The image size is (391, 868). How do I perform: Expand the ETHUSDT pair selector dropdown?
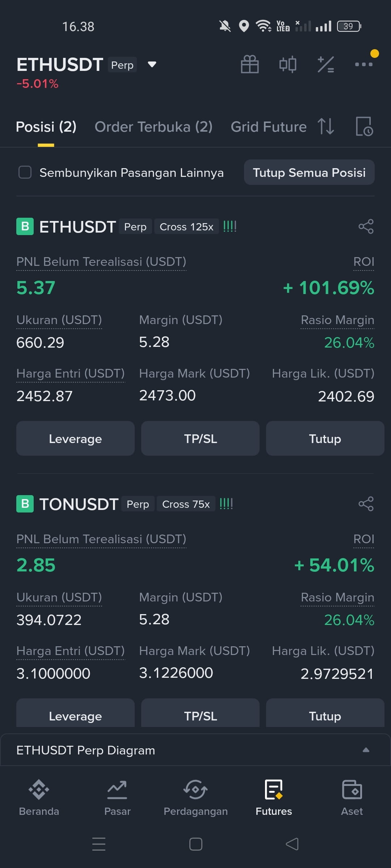152,64
